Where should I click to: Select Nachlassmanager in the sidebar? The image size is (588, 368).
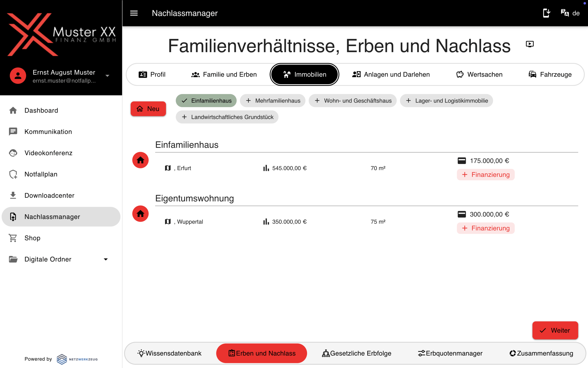coord(61,217)
